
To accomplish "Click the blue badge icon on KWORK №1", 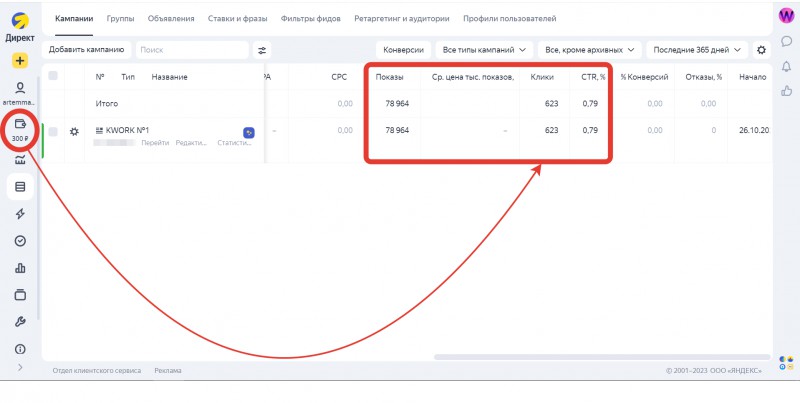I will (x=249, y=133).
